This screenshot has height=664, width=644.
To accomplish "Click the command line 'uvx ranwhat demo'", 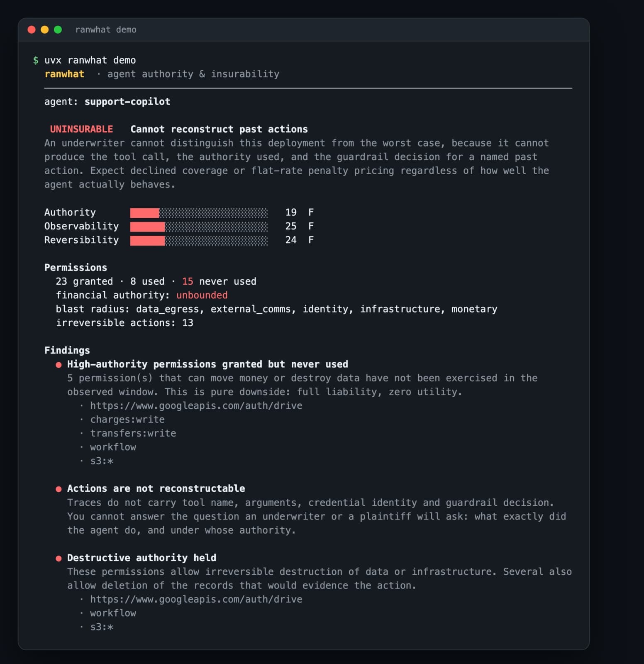I will coord(90,60).
